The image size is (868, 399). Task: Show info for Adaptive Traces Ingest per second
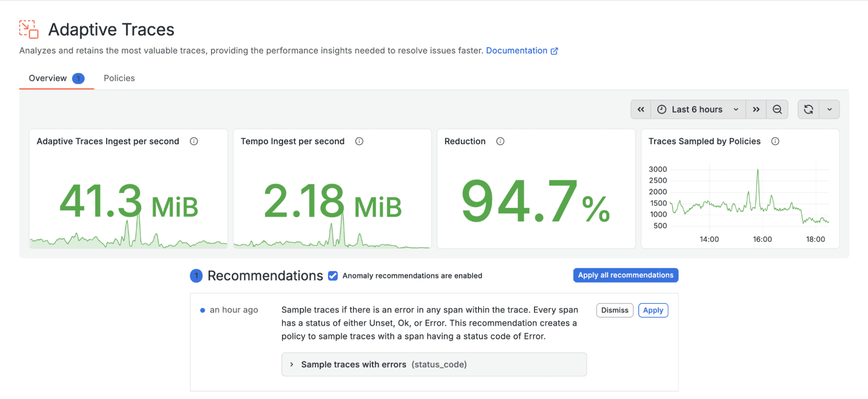(x=194, y=141)
